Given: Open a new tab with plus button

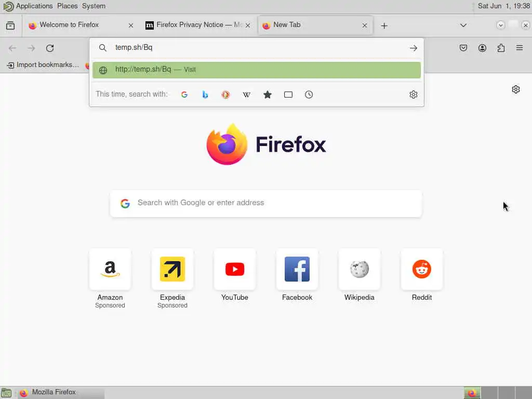Looking at the screenshot, I should (384, 26).
